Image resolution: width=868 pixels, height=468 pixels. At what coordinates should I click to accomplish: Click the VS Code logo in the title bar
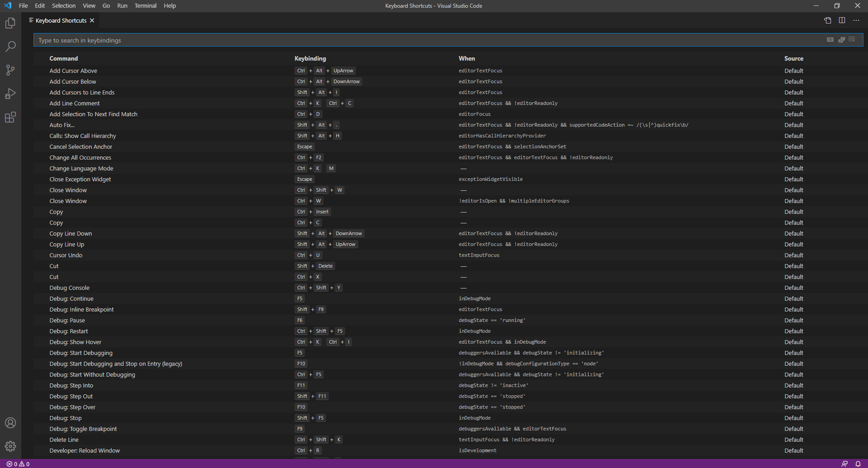7,6
